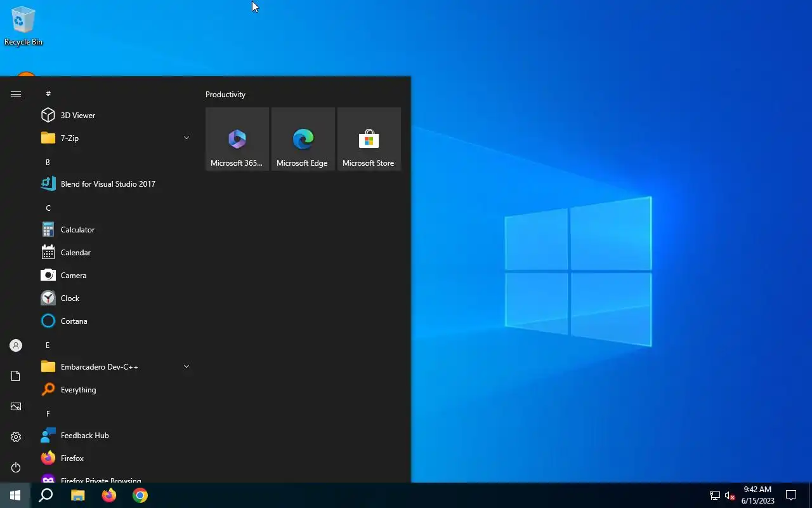Screen dimensions: 812x508
Task: Click the Power button in Start
Action: pos(16,467)
